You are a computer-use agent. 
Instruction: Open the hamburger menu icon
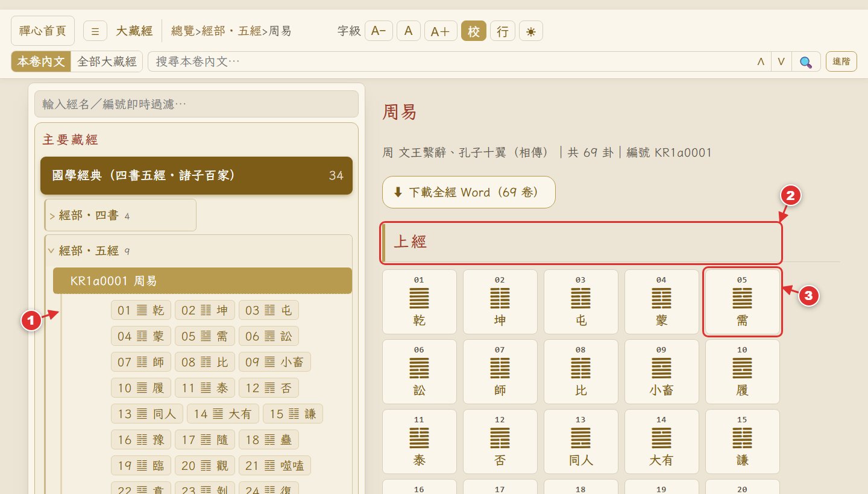pyautogui.click(x=95, y=31)
